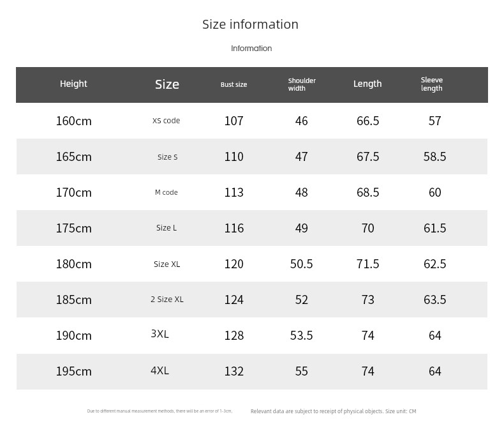Click the Size column header
504x433 pixels.
pyautogui.click(x=167, y=84)
